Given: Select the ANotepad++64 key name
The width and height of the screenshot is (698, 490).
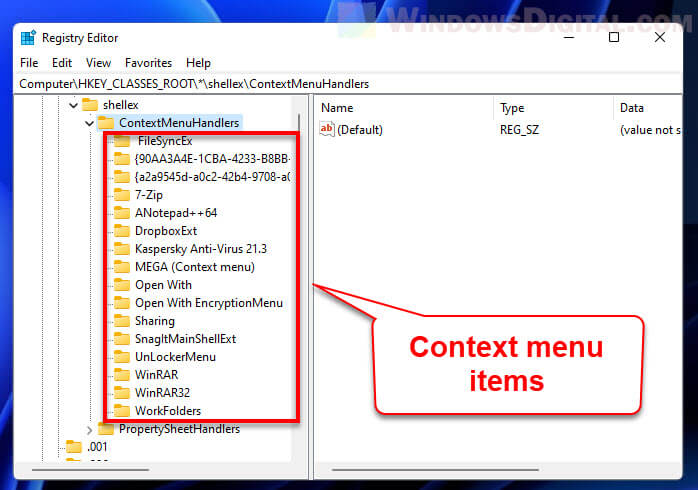Looking at the screenshot, I should pos(176,213).
